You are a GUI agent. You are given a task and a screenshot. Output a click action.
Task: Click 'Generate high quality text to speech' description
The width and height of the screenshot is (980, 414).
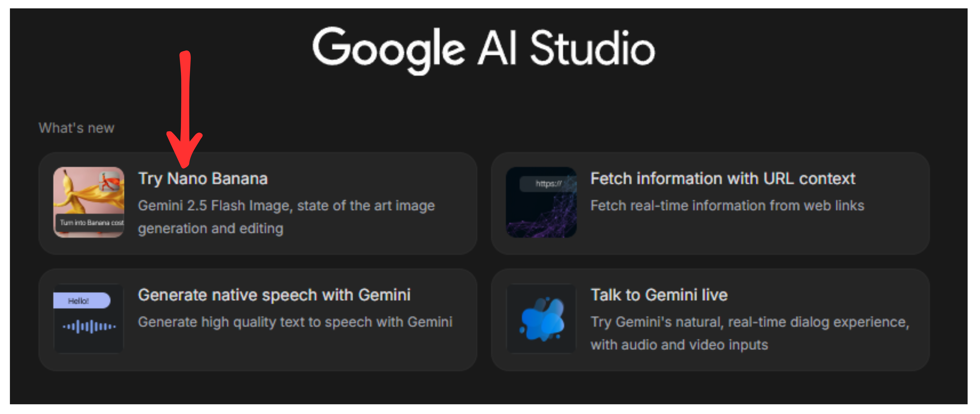point(295,322)
